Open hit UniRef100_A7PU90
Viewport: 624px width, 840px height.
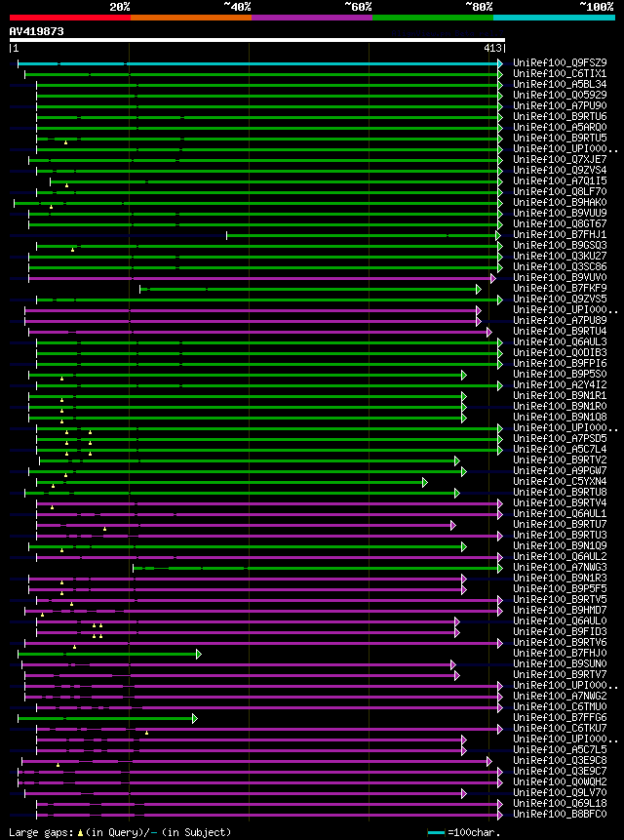click(x=560, y=106)
